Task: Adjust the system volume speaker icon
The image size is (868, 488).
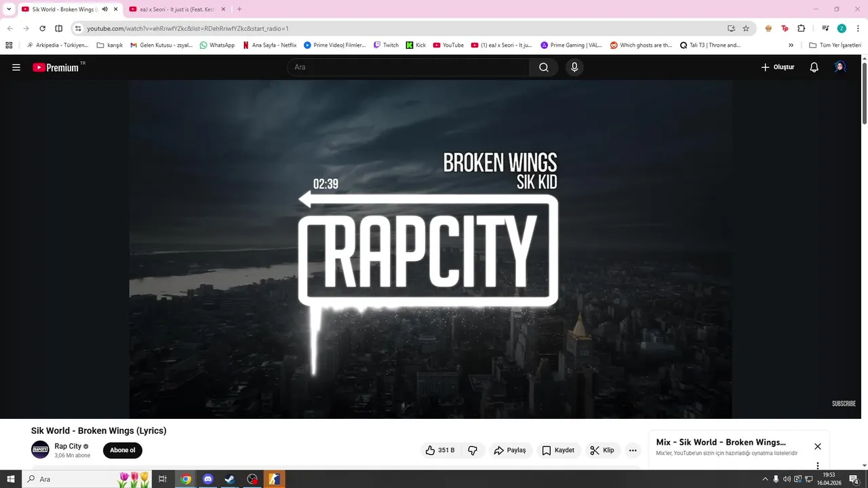Action: [787, 479]
